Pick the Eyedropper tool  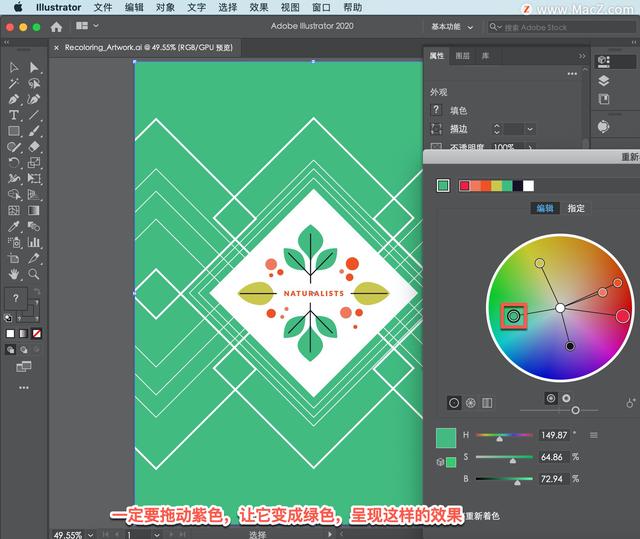[x=13, y=226]
